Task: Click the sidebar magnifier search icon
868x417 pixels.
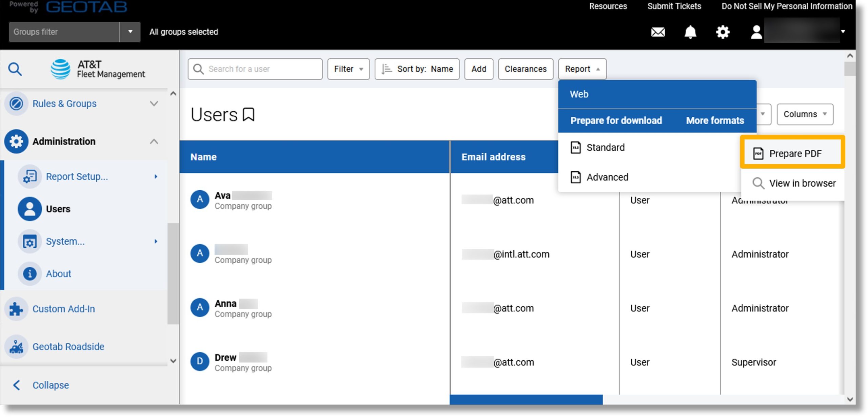Action: [x=15, y=69]
